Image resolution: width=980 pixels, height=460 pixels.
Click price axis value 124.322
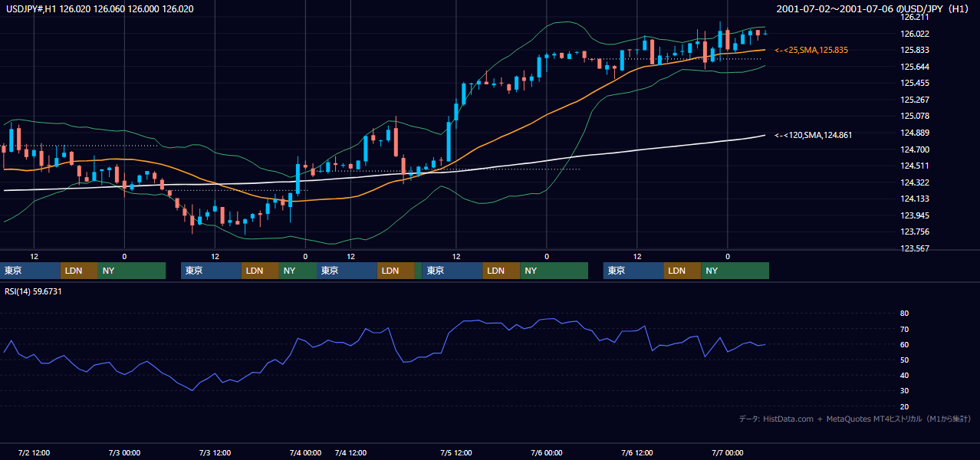coord(915,182)
